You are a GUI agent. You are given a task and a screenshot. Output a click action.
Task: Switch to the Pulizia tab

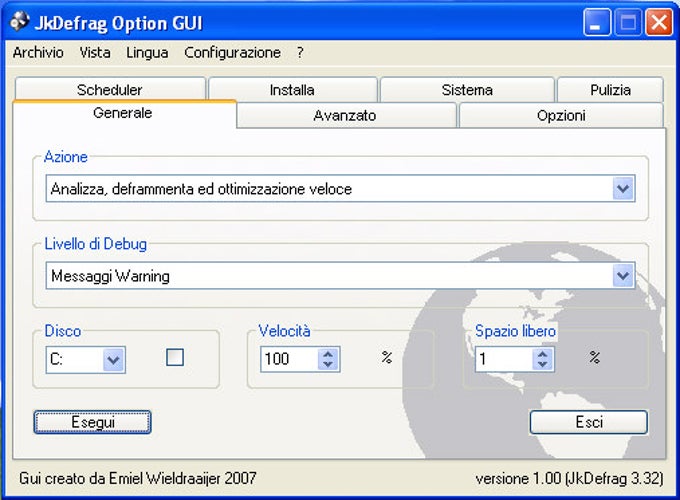point(610,89)
